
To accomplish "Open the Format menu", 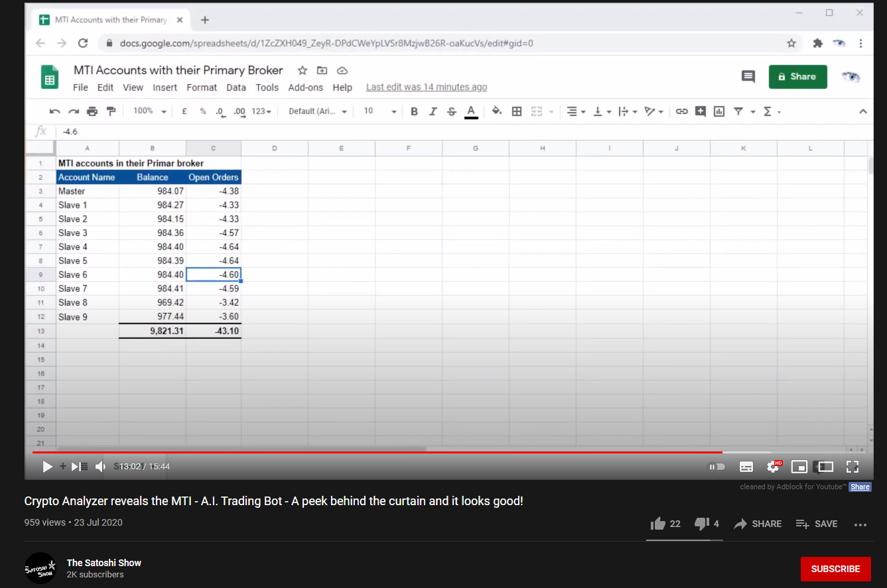I will tap(202, 88).
